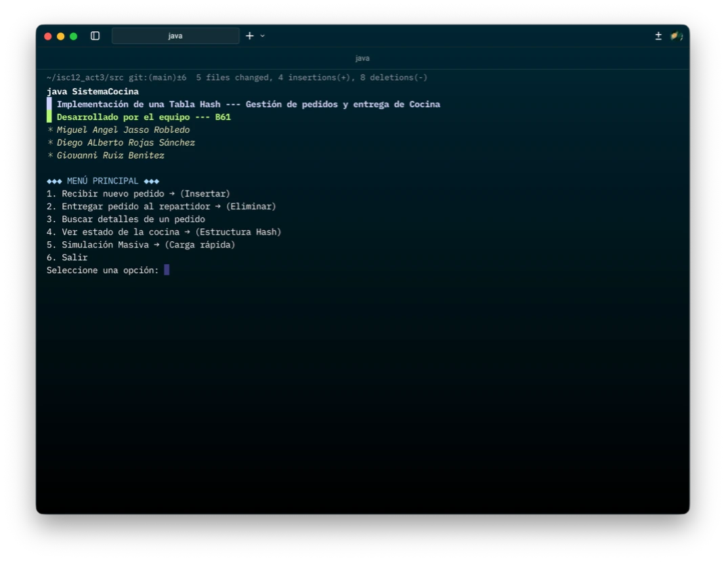The height and width of the screenshot is (565, 728).
Task: Click the java pane title header
Action: (x=362, y=58)
